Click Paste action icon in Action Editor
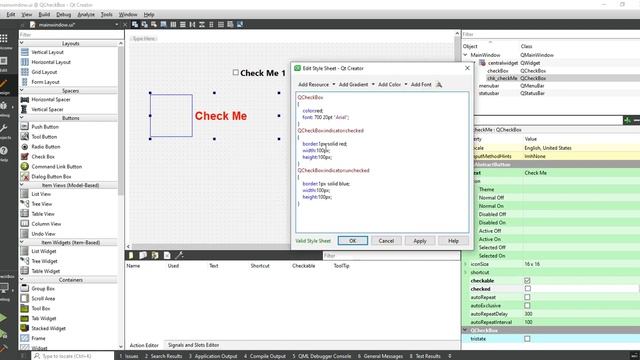640x360 pixels. (x=155, y=256)
